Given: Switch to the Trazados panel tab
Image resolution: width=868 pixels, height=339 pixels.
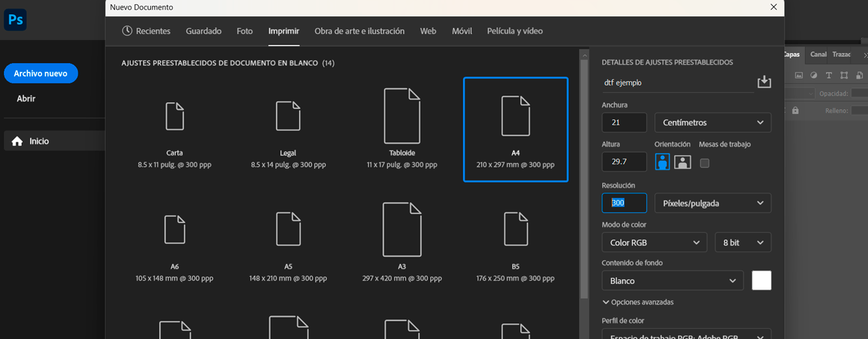Looking at the screenshot, I should click(x=842, y=54).
